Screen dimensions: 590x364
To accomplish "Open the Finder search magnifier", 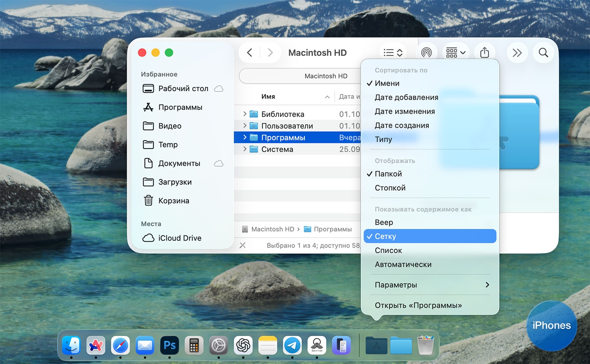I will click(543, 52).
